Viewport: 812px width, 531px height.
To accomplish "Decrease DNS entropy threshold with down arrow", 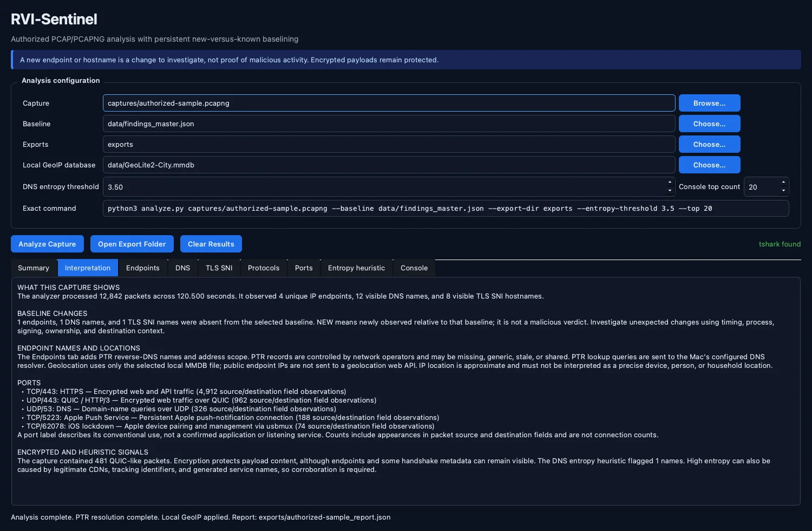I will click(x=670, y=191).
